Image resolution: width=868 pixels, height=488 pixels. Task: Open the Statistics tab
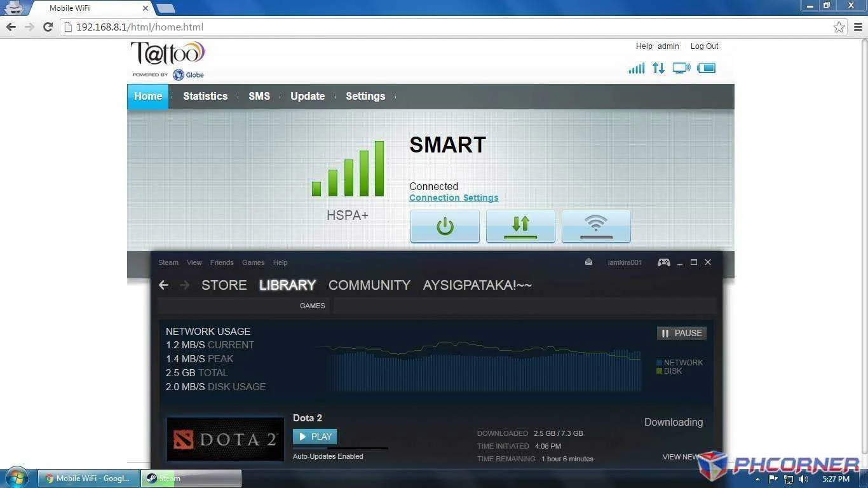205,97
